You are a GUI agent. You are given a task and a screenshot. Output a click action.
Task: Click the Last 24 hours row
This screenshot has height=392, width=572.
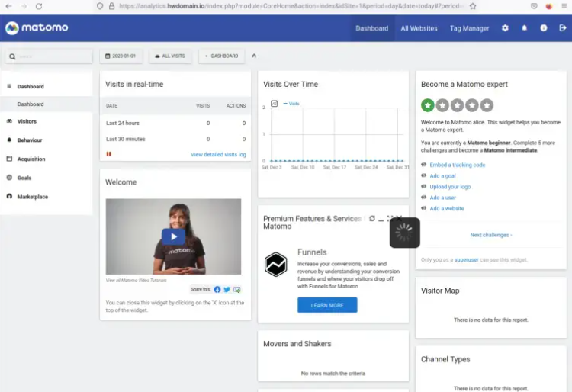point(175,124)
